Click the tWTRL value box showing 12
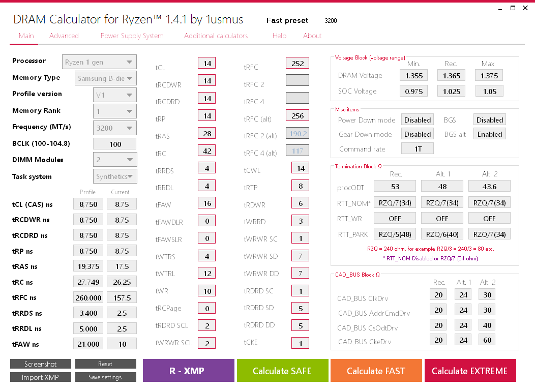 [207, 273]
